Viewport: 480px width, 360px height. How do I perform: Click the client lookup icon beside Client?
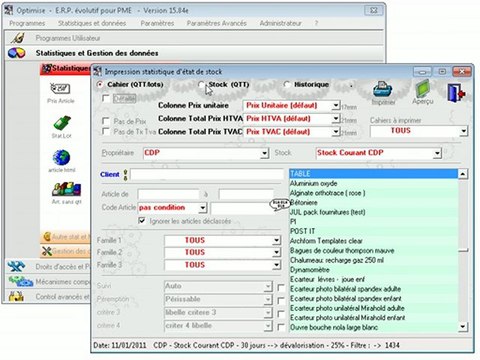coord(125,175)
